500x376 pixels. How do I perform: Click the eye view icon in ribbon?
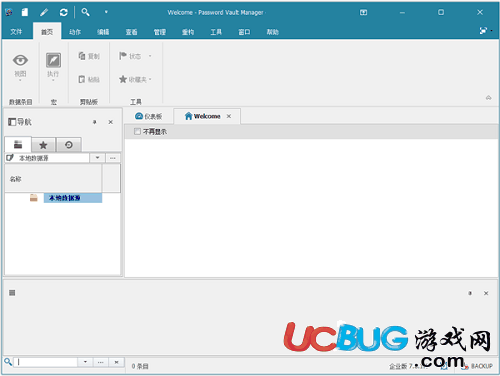[20, 60]
